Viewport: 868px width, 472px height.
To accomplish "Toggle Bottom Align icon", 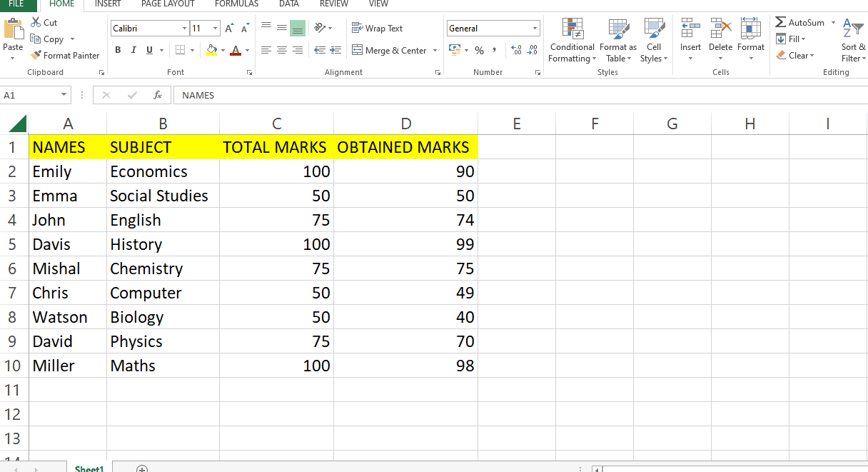I will pyautogui.click(x=298, y=28).
